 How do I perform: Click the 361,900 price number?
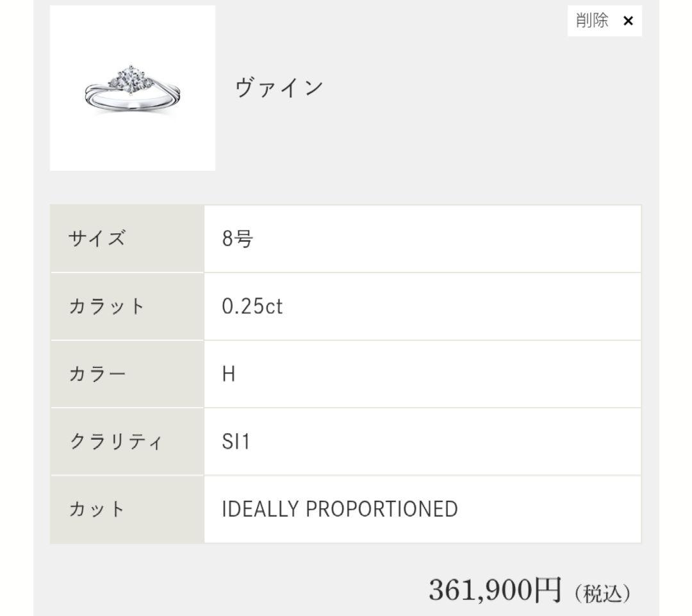pos(481,590)
